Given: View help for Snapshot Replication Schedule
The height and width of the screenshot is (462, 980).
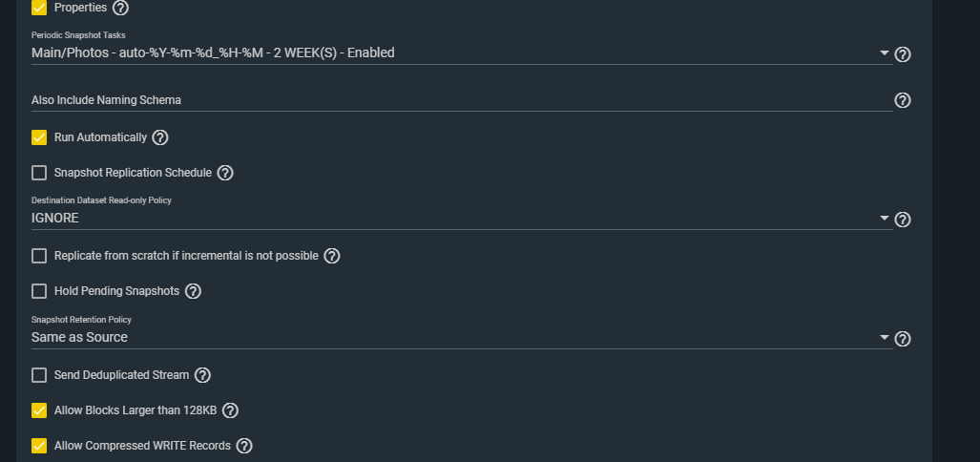Looking at the screenshot, I should (x=225, y=173).
